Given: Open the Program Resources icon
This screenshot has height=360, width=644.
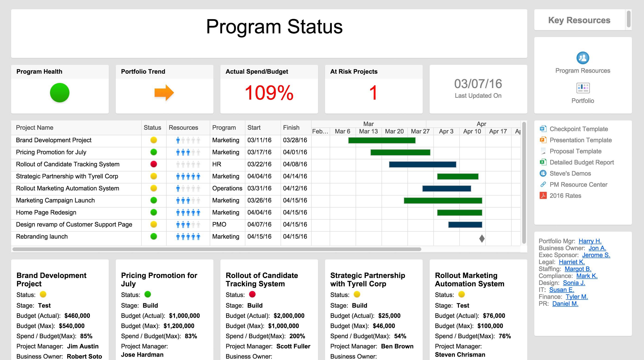Looking at the screenshot, I should (x=582, y=58).
